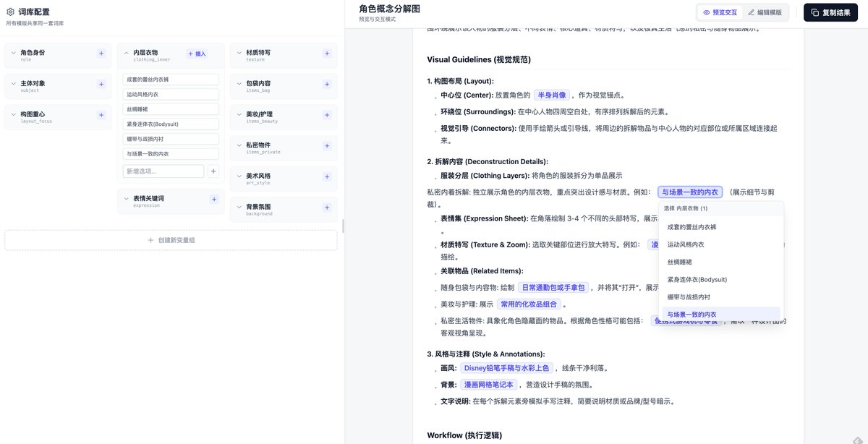Click the plus icon on 美术风格 group
The height and width of the screenshot is (444, 868).
pyautogui.click(x=327, y=176)
